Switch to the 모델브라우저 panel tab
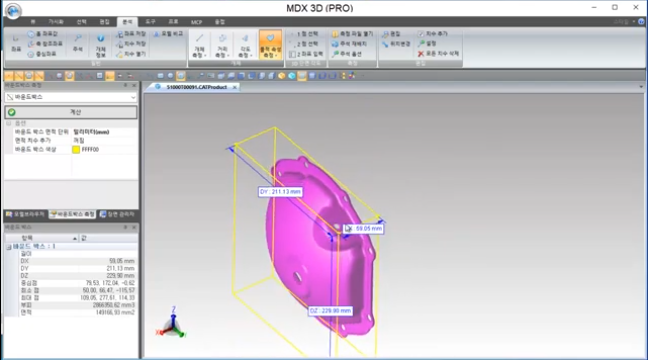 click(x=25, y=214)
